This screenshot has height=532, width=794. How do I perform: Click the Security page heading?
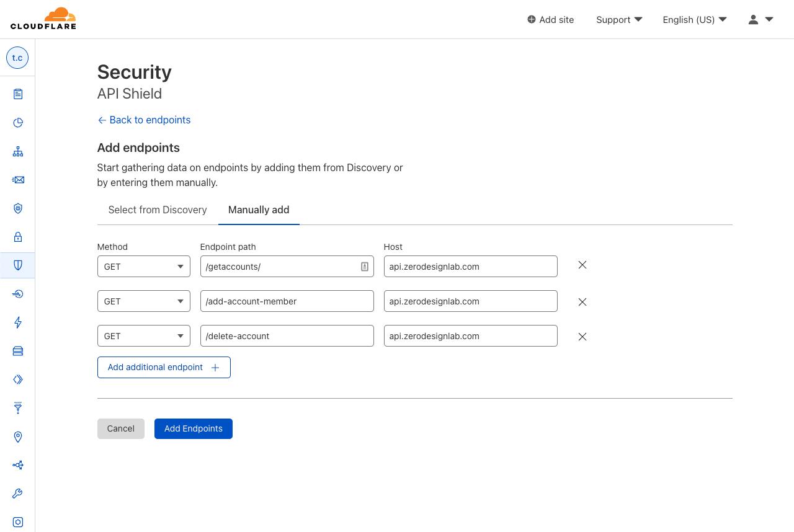(x=135, y=72)
